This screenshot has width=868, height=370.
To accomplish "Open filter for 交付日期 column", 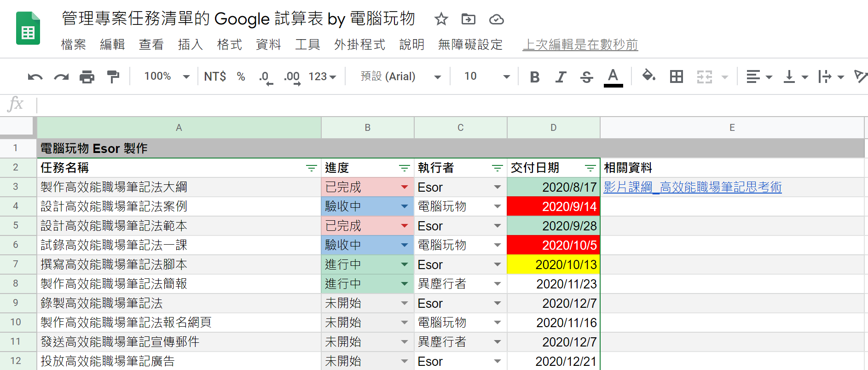I will tap(590, 168).
